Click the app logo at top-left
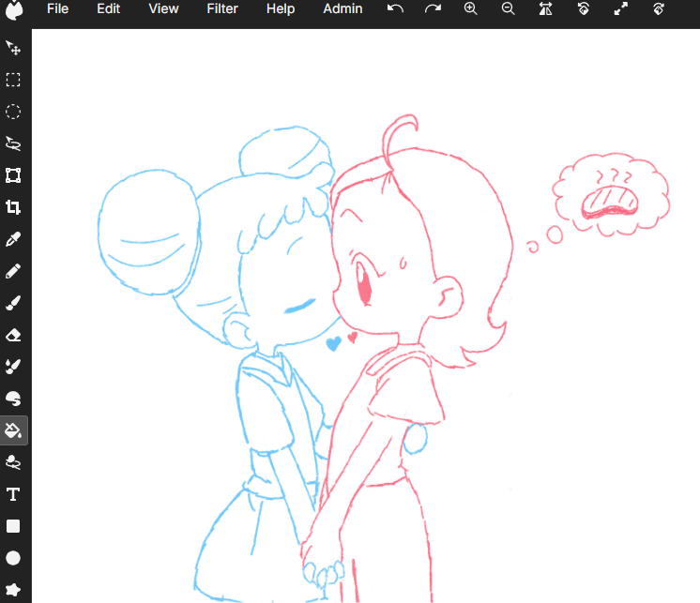Screen dimensions: 700x603 (x=14, y=9)
